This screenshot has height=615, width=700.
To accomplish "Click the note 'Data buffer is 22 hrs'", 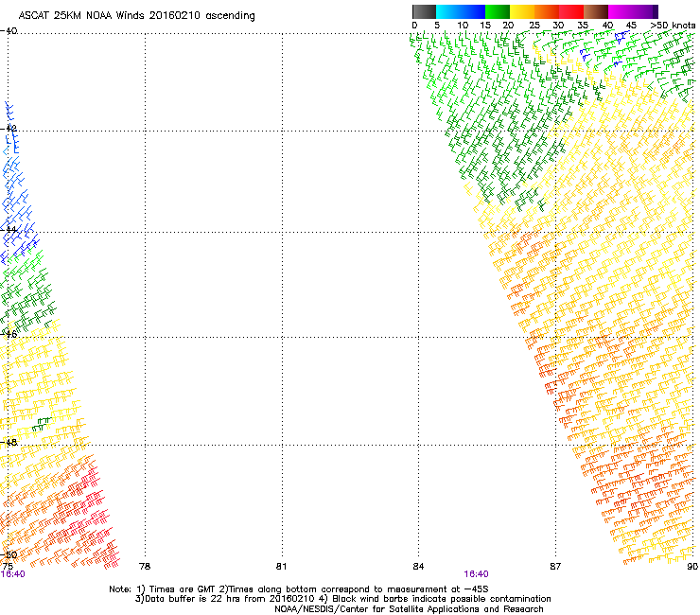I will tap(193, 599).
